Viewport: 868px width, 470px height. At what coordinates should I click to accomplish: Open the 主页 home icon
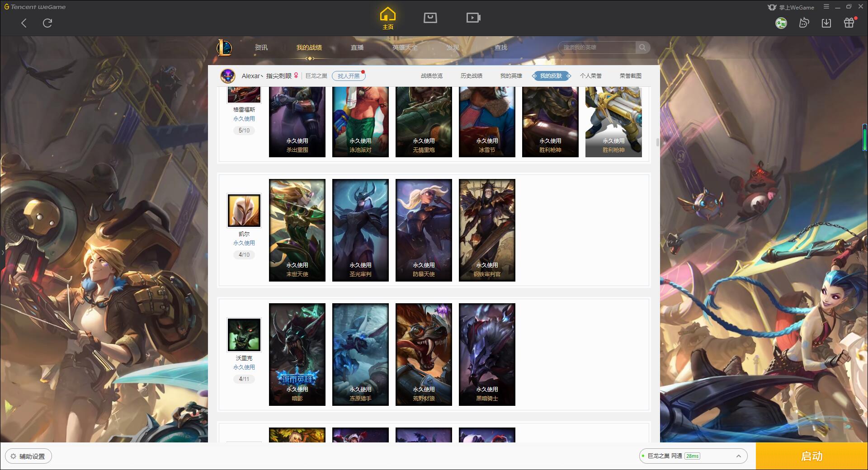tap(388, 18)
